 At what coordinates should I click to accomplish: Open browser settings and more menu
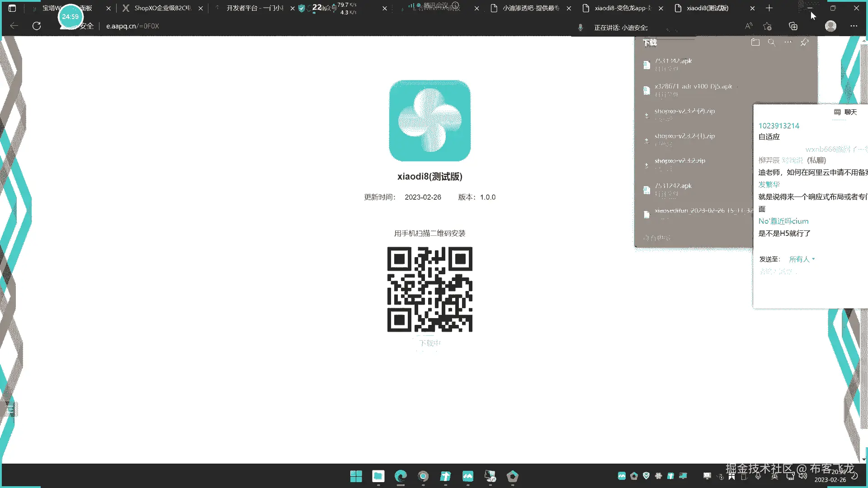854,26
